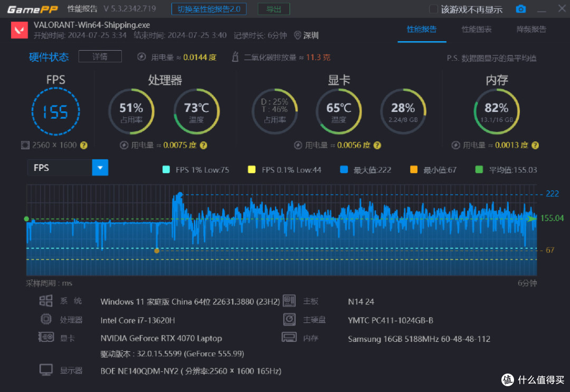Click help icon beside CPU power 0.0075

(x=204, y=145)
